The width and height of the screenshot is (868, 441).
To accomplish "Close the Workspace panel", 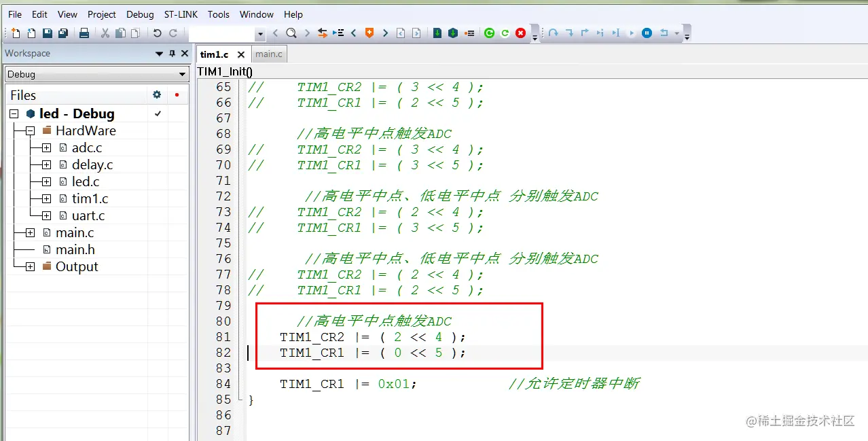I will (x=184, y=53).
